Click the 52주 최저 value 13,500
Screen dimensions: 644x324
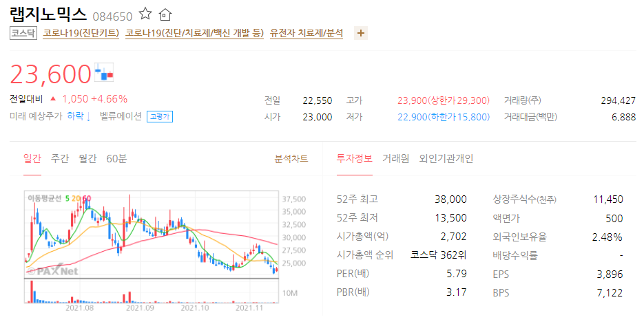click(450, 218)
